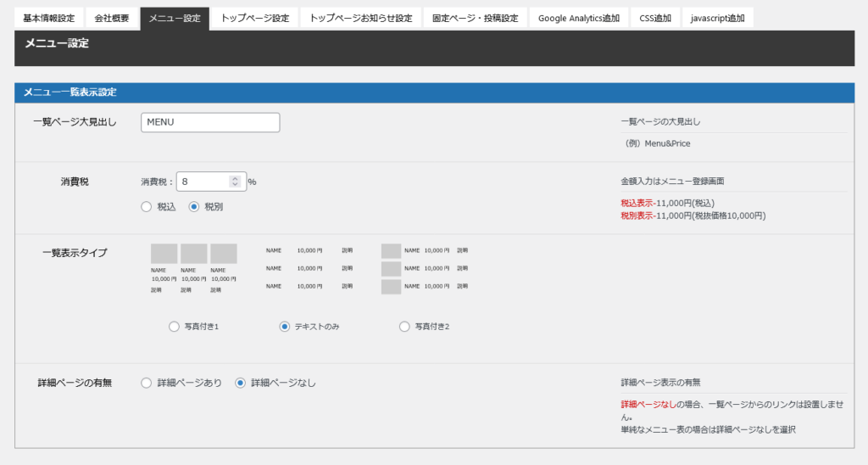
Task: Click the 一覧ページ大見出し MENU text field
Action: coord(210,122)
